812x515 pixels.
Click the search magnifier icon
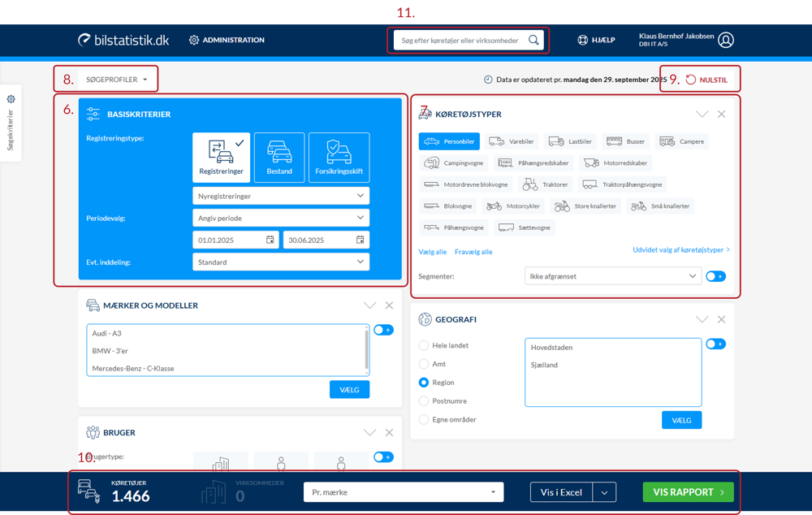pos(533,40)
